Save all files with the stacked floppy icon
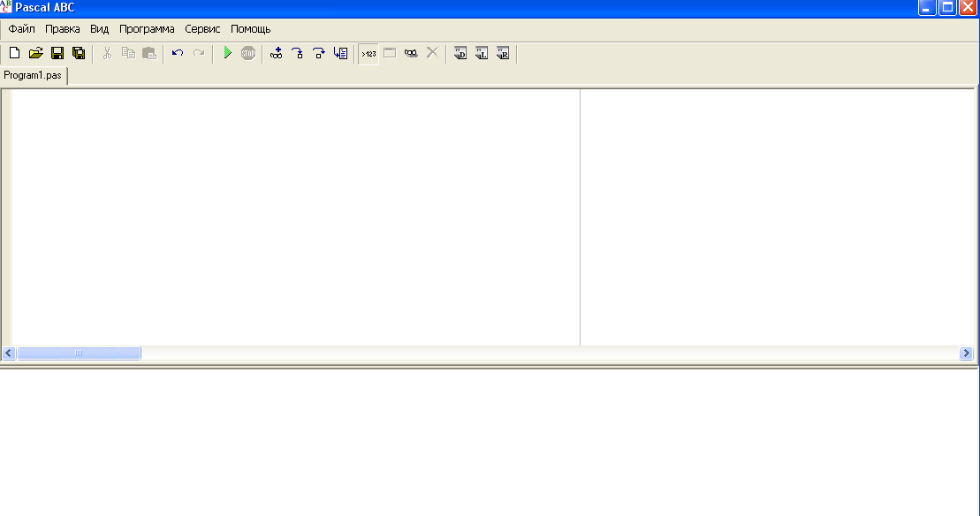Image resolution: width=980 pixels, height=516 pixels. (x=78, y=53)
